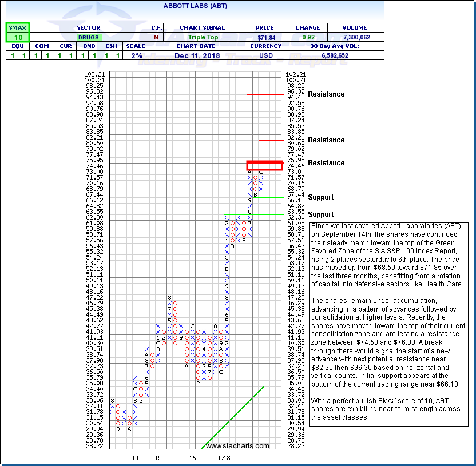The height and width of the screenshot is (466, 476).
Task: Click the year 16 axis label
Action: 193,458
